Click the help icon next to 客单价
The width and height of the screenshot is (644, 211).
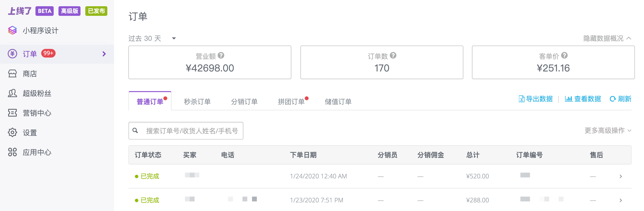coord(565,56)
